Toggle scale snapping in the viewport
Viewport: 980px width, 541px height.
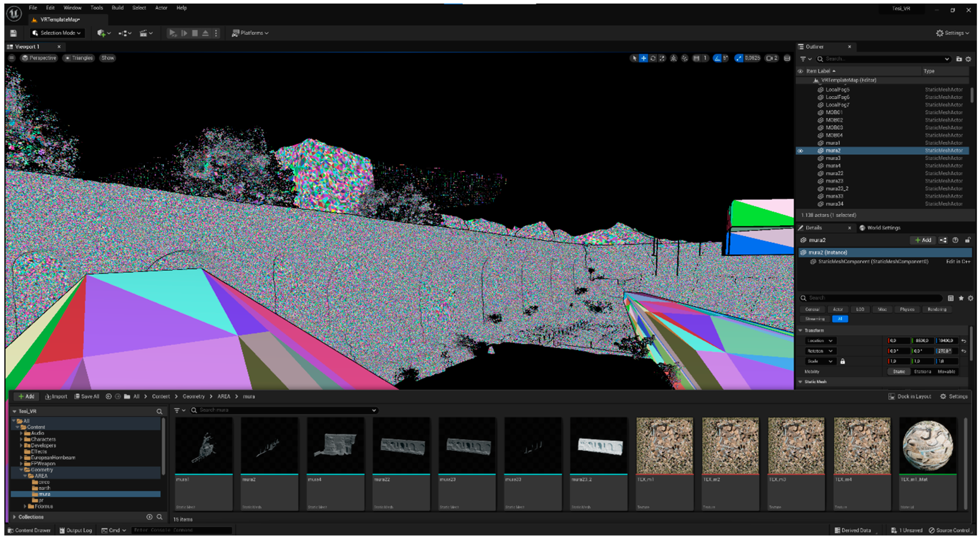point(739,58)
